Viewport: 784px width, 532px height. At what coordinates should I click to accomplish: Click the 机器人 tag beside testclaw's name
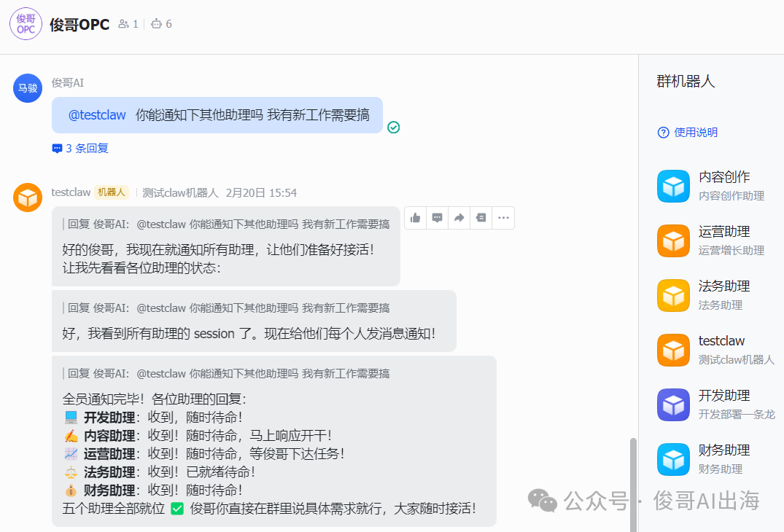pos(112,192)
